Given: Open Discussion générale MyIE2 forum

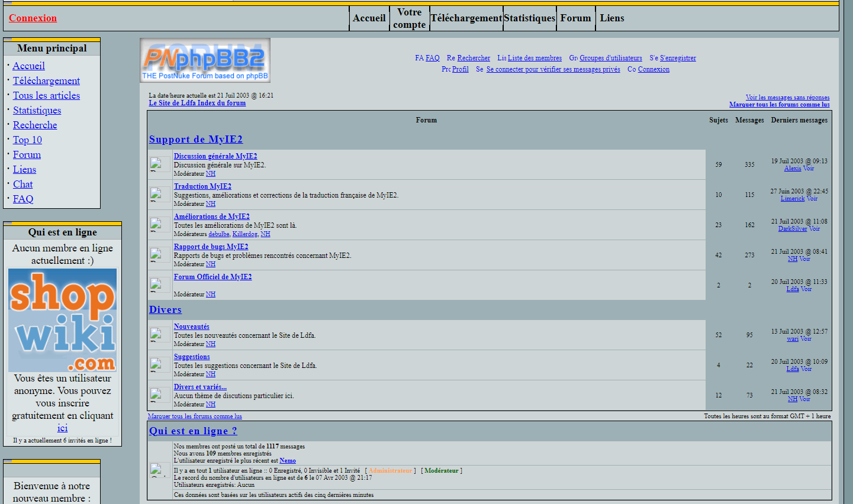Looking at the screenshot, I should coord(215,156).
